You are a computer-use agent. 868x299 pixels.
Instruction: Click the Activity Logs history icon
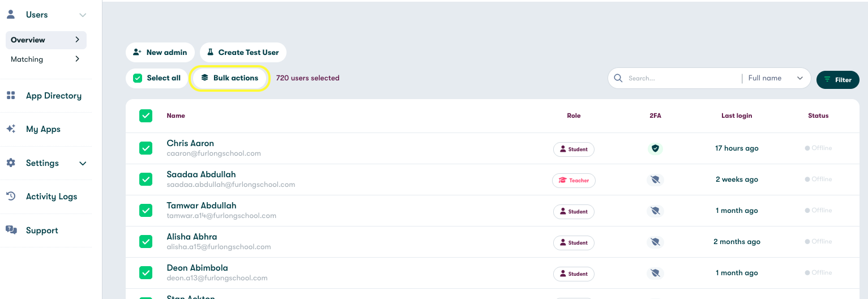(11, 197)
